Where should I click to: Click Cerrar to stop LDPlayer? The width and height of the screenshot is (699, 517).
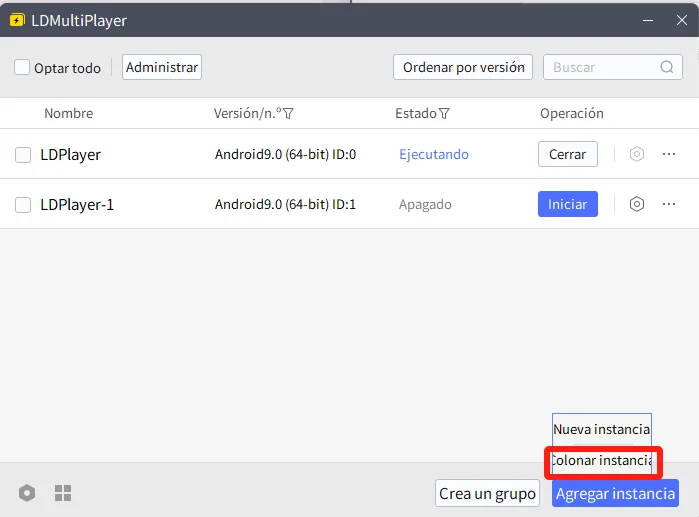tap(567, 154)
